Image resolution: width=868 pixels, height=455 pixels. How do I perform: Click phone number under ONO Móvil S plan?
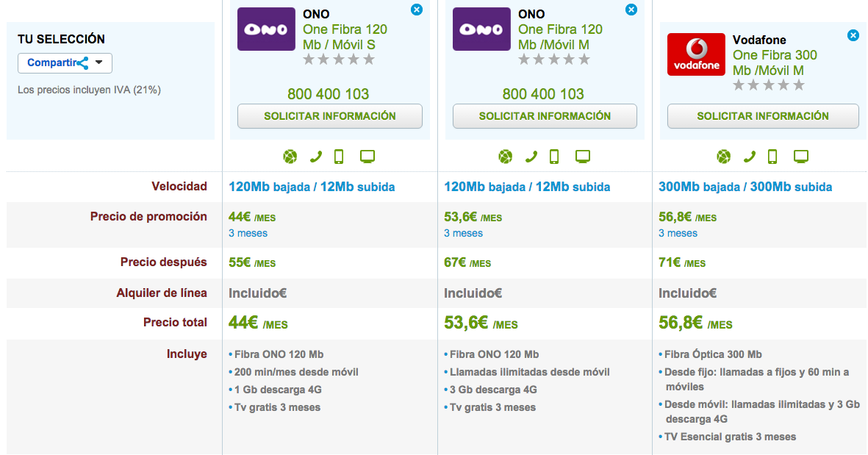pos(329,94)
